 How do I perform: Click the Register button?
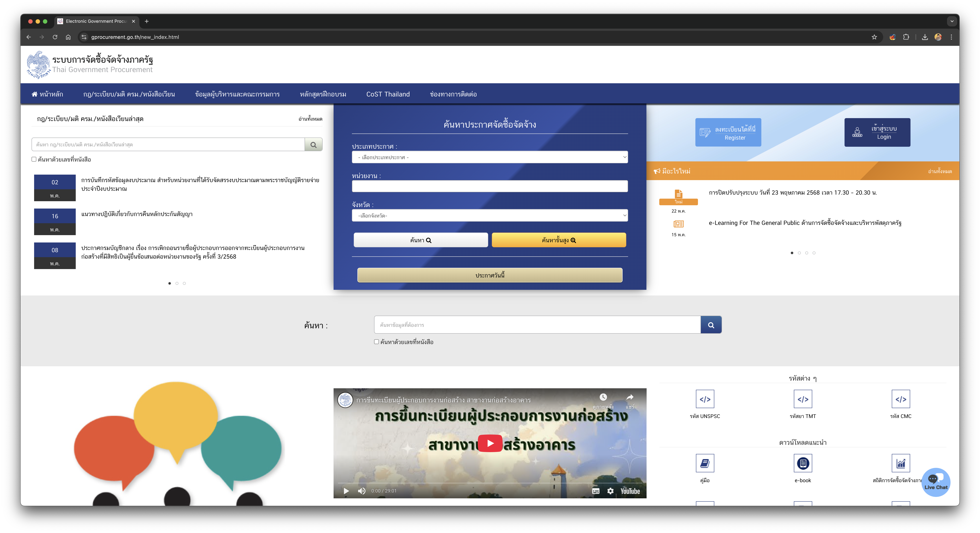728,132
